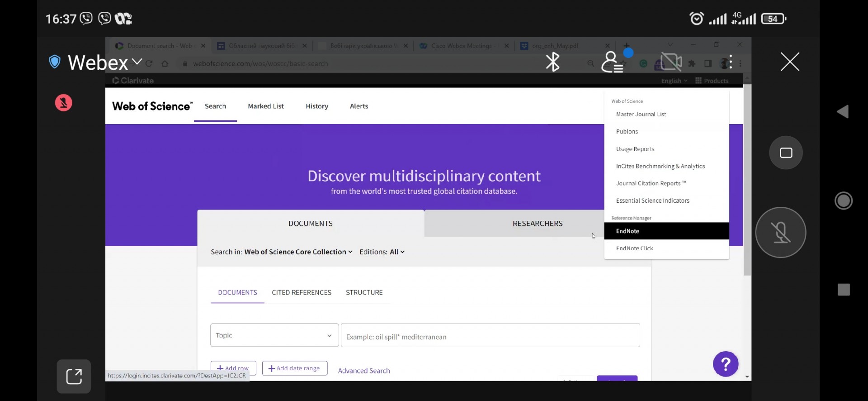
Task: Open the Webex participants list
Action: pos(612,62)
